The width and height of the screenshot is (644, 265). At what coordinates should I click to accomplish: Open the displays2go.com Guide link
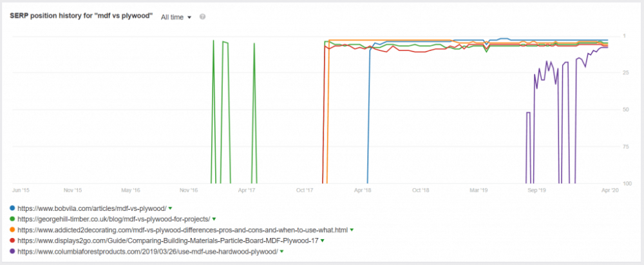point(168,240)
